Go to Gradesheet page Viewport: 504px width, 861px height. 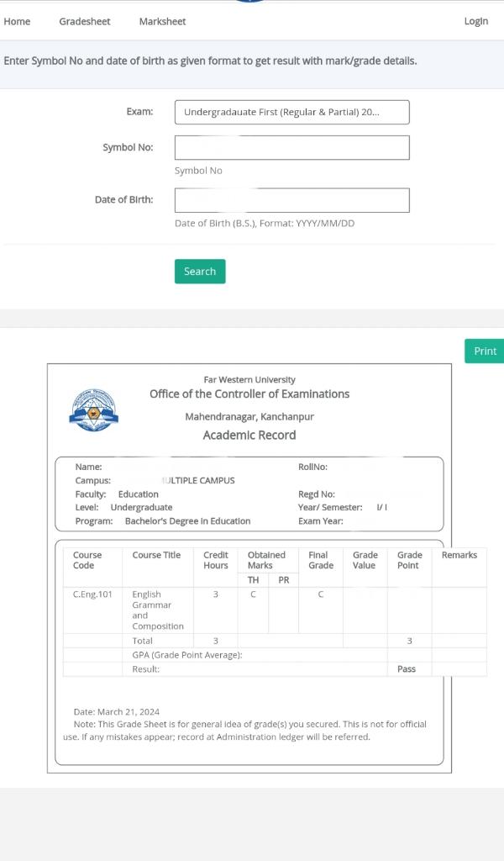coord(85,21)
